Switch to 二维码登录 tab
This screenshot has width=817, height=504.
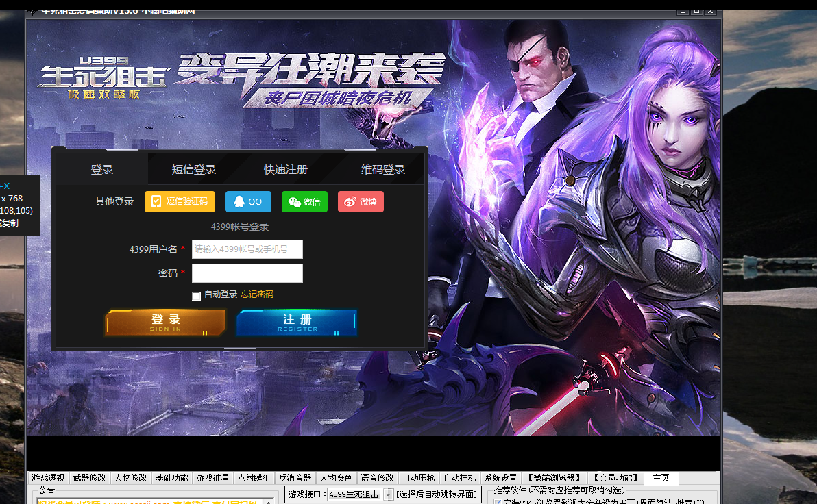tap(378, 169)
